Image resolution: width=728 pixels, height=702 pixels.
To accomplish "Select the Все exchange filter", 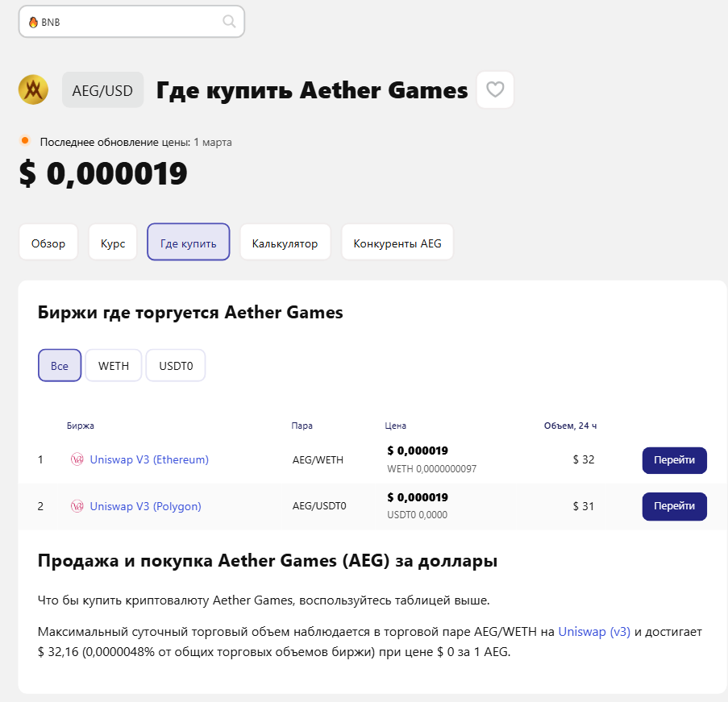I will (59, 365).
